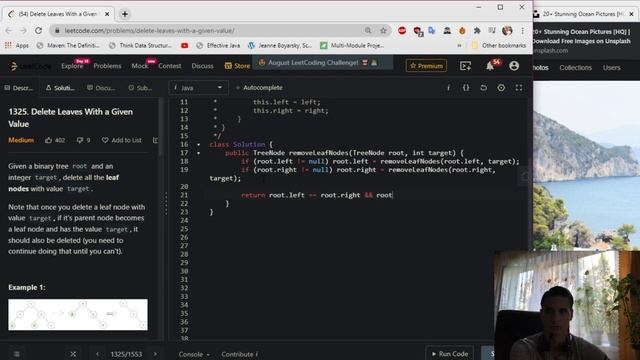This screenshot has width=640, height=360.
Task: Open the Contest menu item
Action: 169,66
